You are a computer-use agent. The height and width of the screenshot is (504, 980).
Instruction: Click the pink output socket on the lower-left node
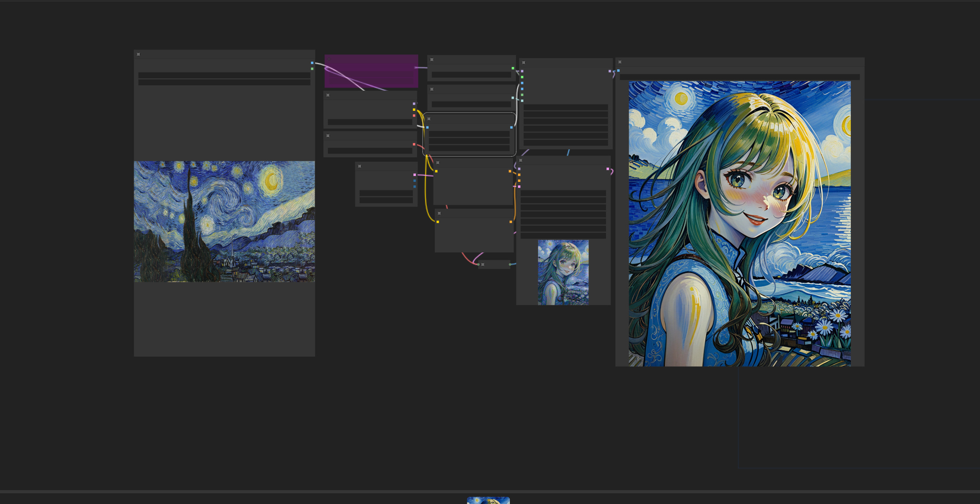415,174
